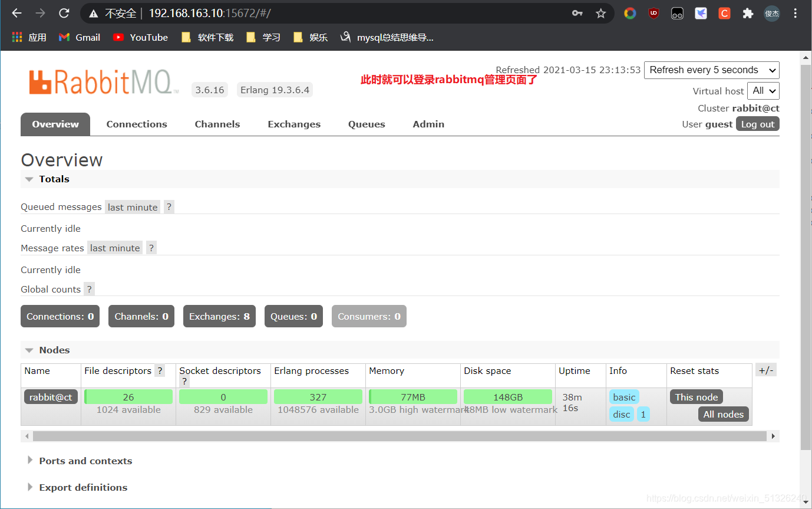This screenshot has height=509, width=812.
Task: Click the Disk space 148GB bar
Action: click(508, 397)
